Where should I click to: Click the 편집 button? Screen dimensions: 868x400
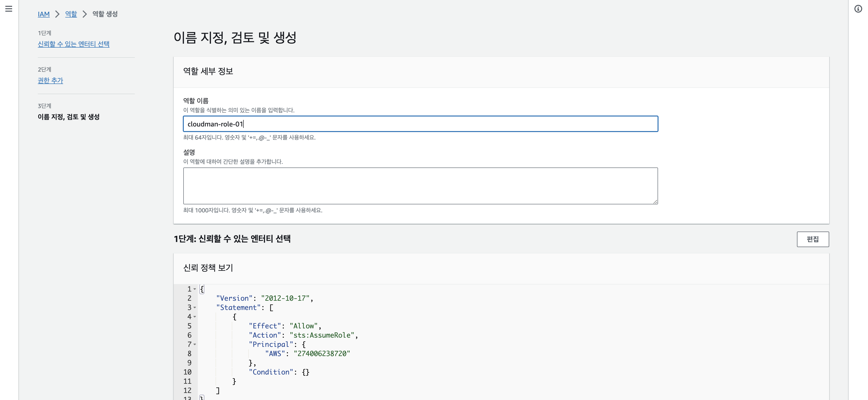(x=812, y=239)
